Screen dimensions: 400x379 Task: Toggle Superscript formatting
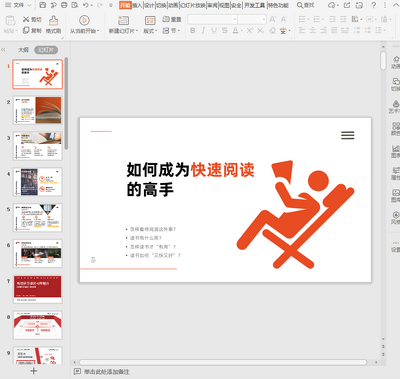(250, 31)
